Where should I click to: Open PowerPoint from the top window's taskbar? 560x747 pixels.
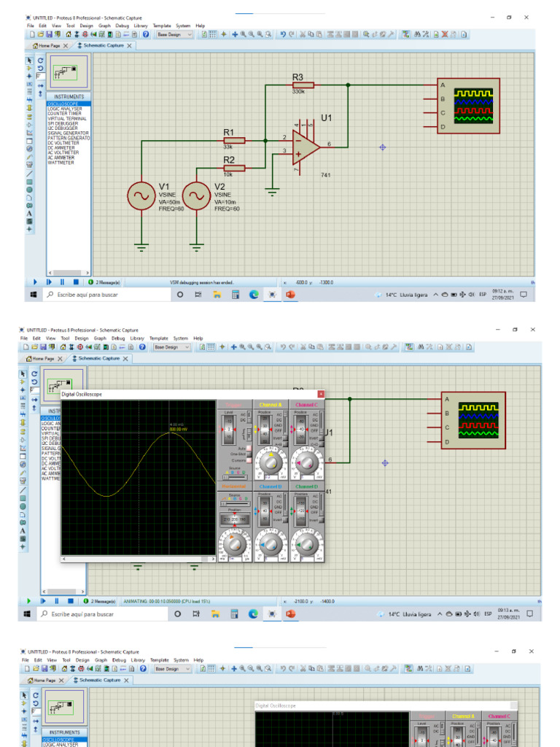point(289,295)
